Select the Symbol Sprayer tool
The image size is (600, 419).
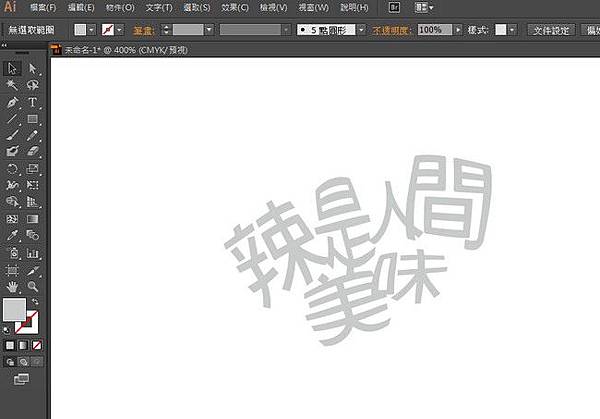12,253
